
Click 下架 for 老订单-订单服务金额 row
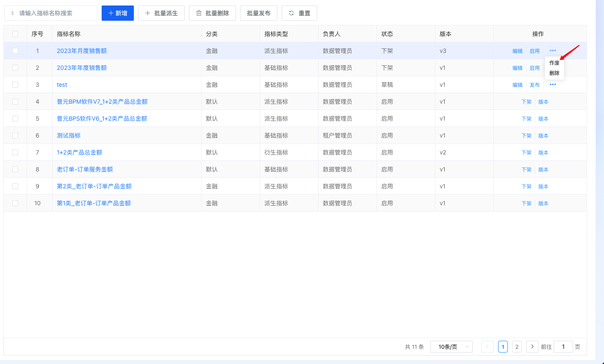pyautogui.click(x=526, y=169)
